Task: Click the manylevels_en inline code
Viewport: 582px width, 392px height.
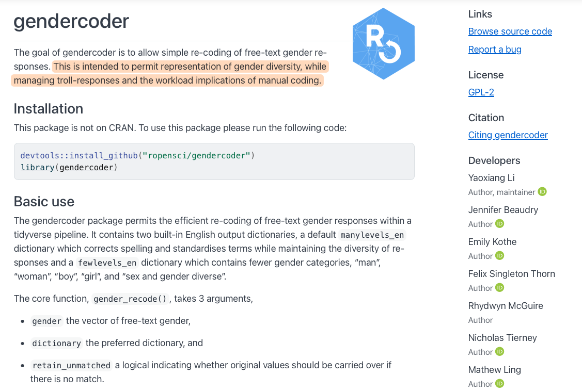Action: tap(372, 236)
